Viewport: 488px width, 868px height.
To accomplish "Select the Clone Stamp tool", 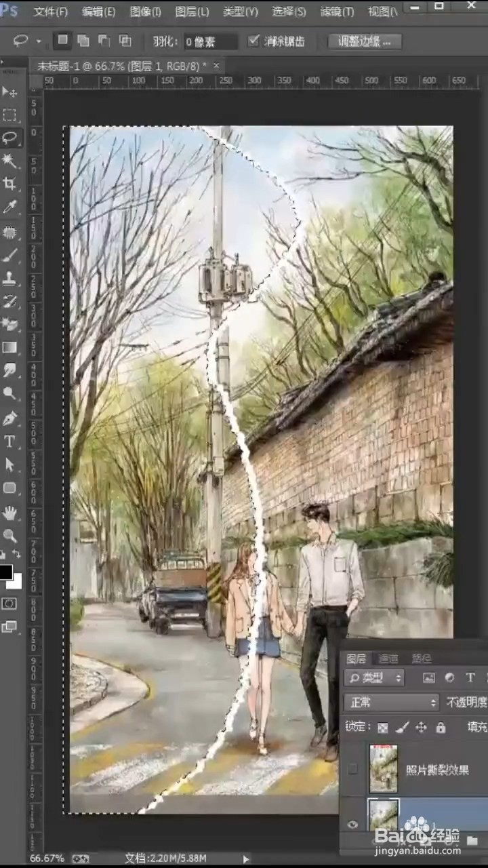I will tap(9, 279).
